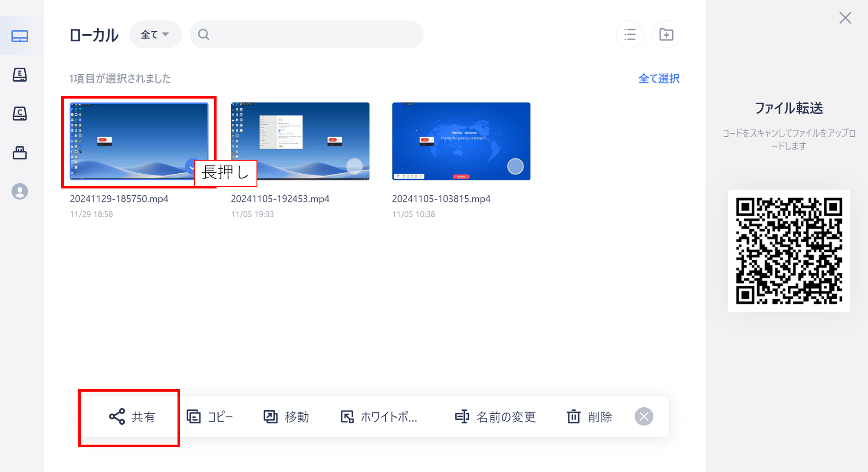Click the search magnifier icon

click(x=204, y=34)
